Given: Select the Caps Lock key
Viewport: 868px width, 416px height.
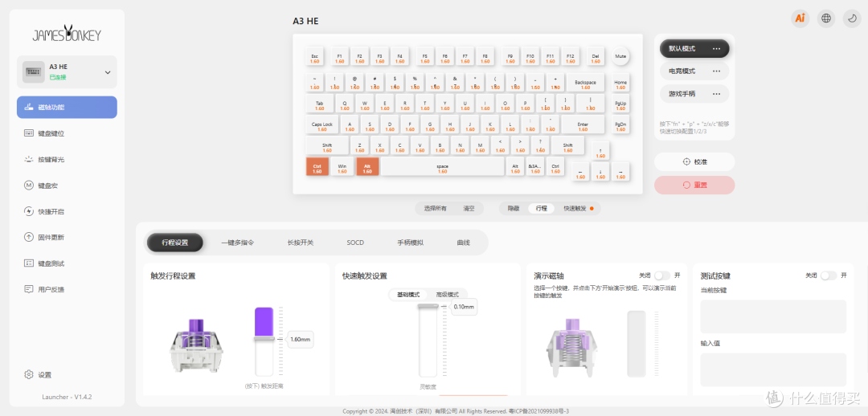Looking at the screenshot, I should (x=322, y=125).
